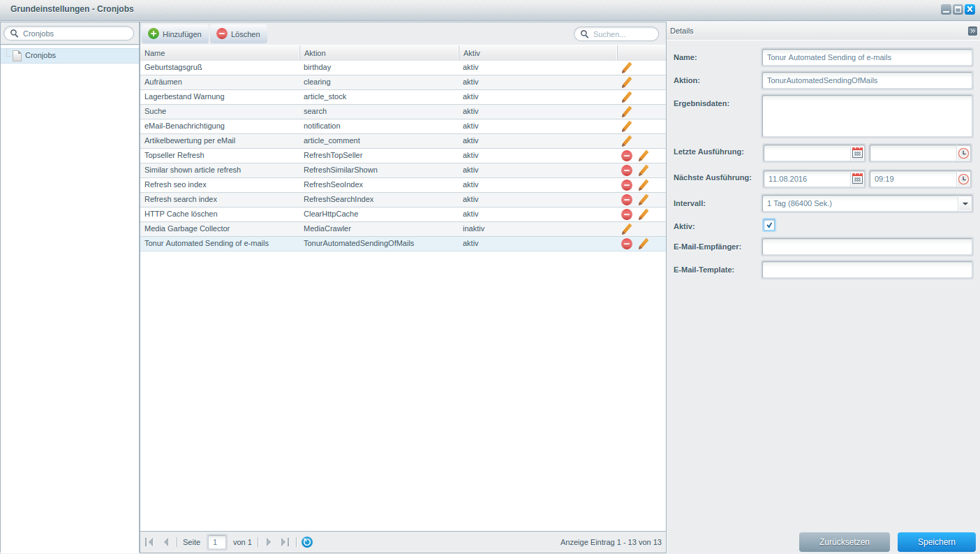Delete the HTTP Cache löschen cronjob
This screenshot has height=554, width=980.
(x=627, y=214)
